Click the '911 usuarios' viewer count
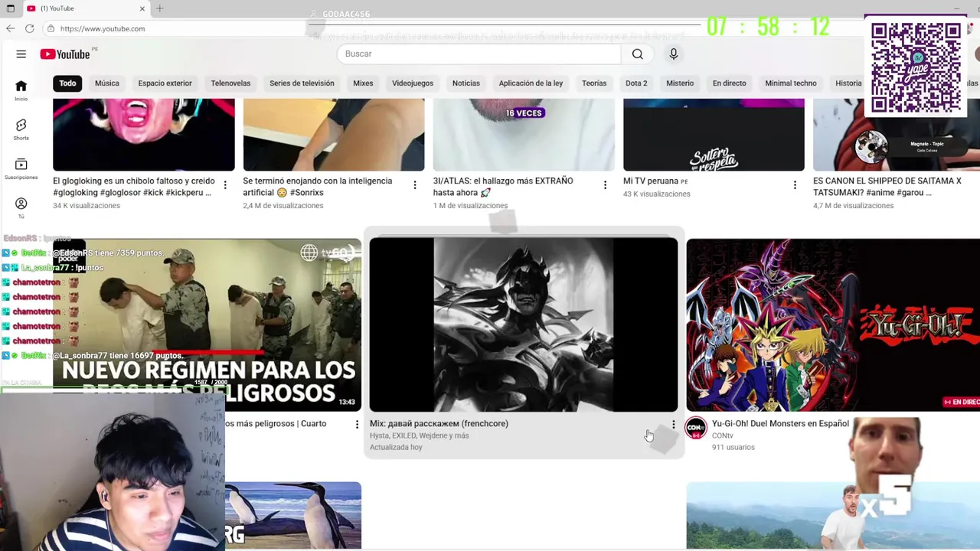This screenshot has height=551, width=980. 733,447
